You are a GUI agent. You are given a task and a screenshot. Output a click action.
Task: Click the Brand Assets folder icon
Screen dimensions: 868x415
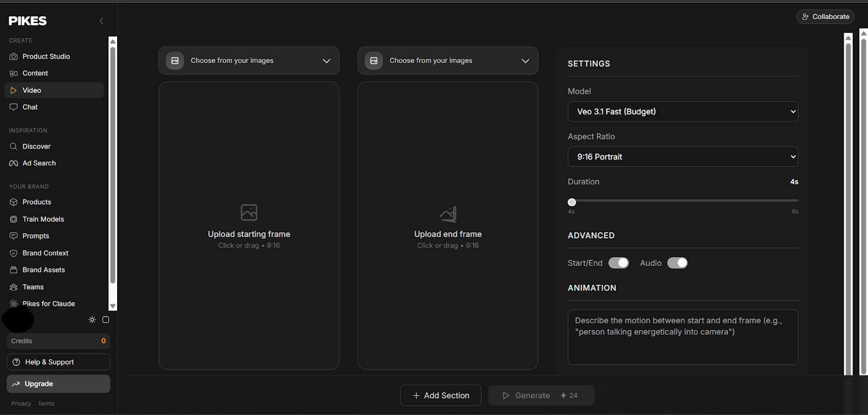[14, 270]
